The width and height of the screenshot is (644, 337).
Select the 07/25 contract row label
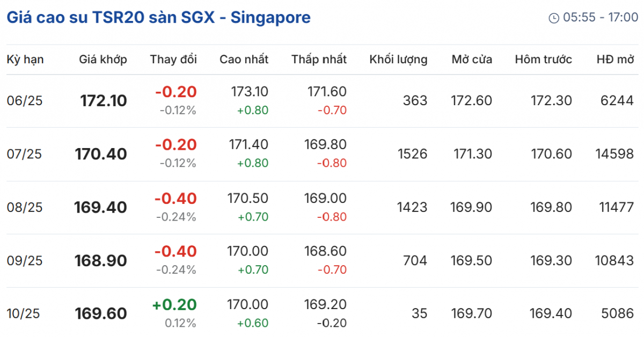[x=25, y=154]
